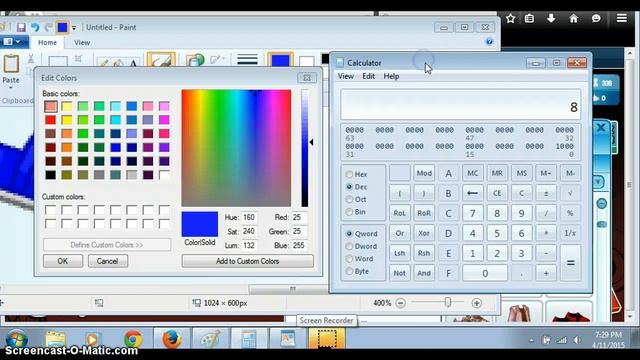Select the blue Color 1 swatch in ribbon
640x360 pixels.
[x=280, y=60]
